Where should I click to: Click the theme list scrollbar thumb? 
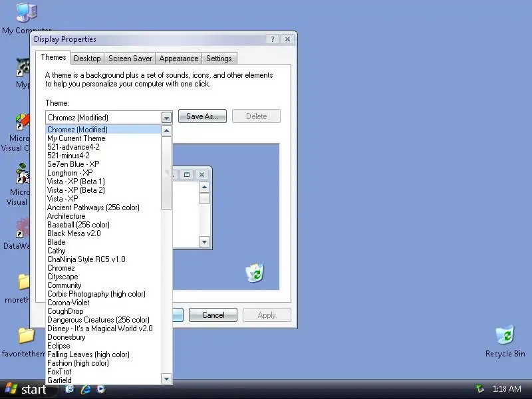point(166,173)
